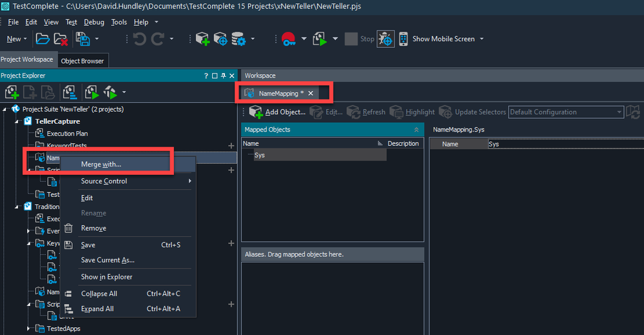Click Add Object in NameMapping toolbar

coord(277,112)
